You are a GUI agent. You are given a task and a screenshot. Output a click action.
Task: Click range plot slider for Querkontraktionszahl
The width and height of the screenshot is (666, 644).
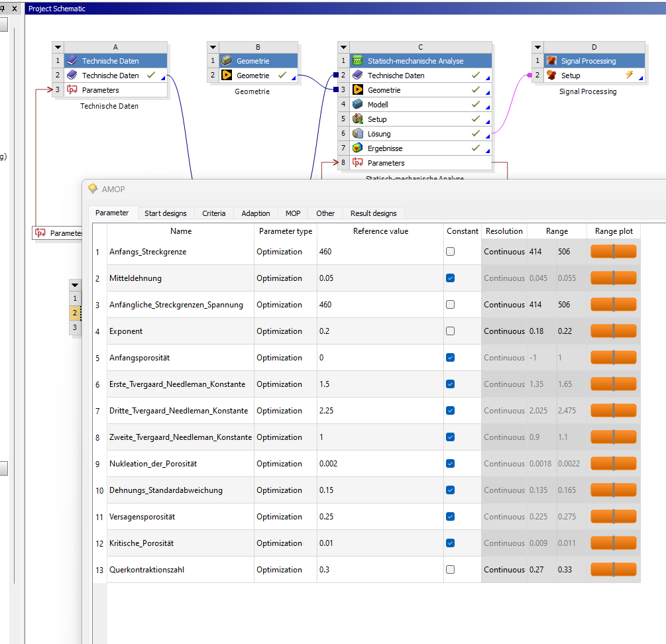pyautogui.click(x=614, y=569)
